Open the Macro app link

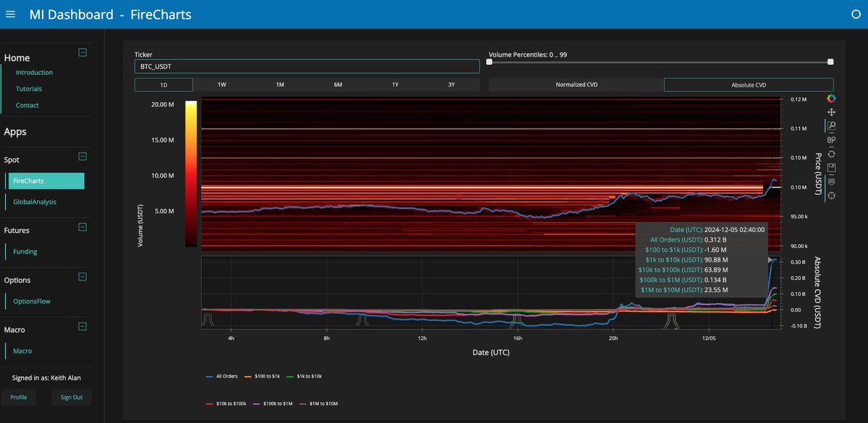(22, 351)
